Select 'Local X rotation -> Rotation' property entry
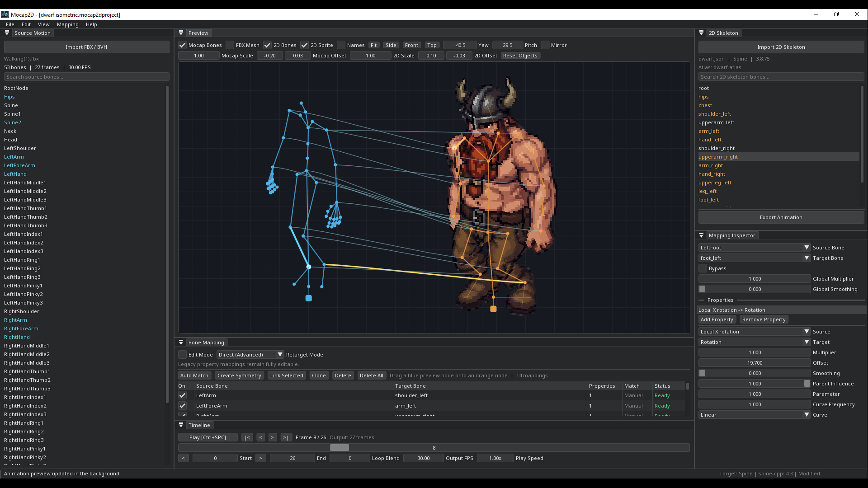This screenshot has height=488, width=868. pos(782,310)
